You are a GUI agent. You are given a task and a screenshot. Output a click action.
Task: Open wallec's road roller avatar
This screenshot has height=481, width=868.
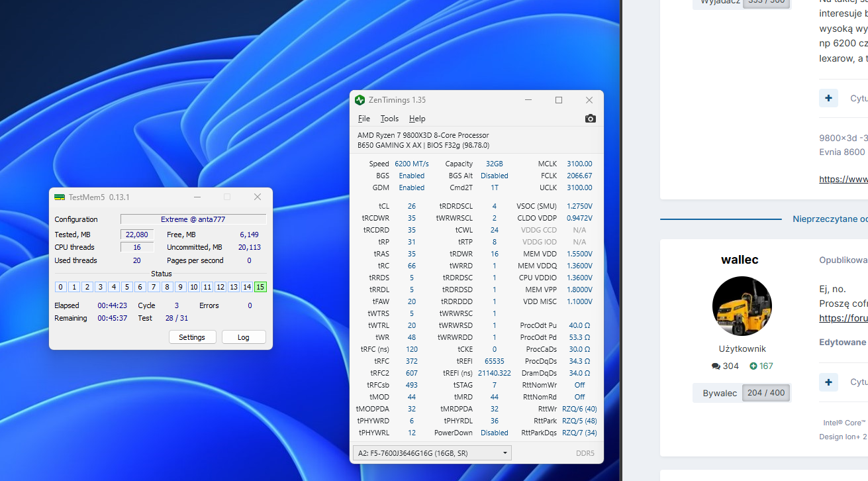point(742,306)
